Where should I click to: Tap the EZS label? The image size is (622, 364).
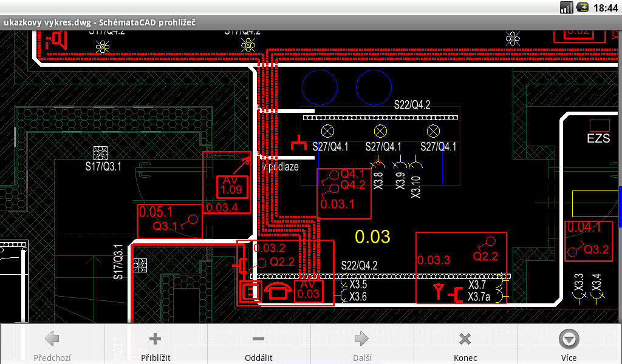pyautogui.click(x=598, y=138)
